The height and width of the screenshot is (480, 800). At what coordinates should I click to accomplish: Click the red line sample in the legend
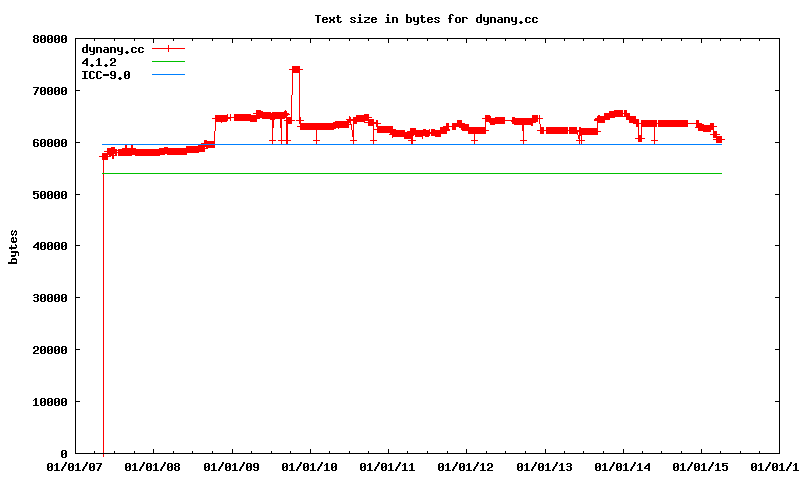point(169,48)
